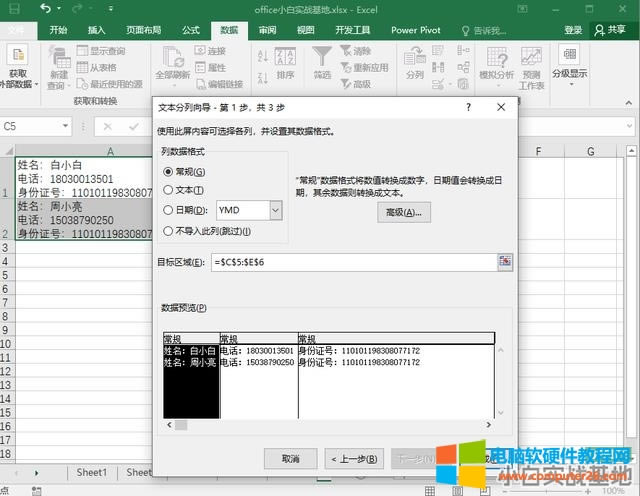Open the 开始 ribbon tab
Screen dimensions: 640x496
click(x=58, y=30)
